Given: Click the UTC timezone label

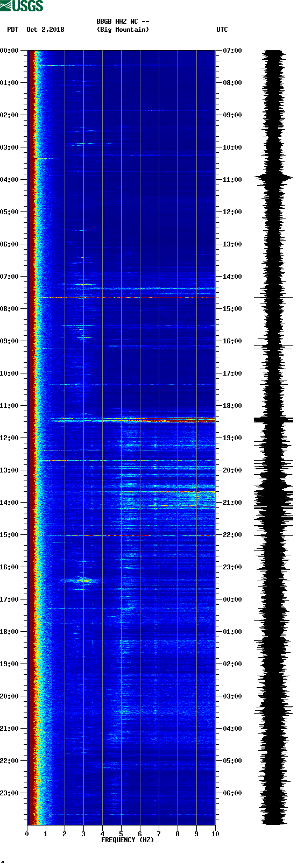Looking at the screenshot, I should (222, 30).
